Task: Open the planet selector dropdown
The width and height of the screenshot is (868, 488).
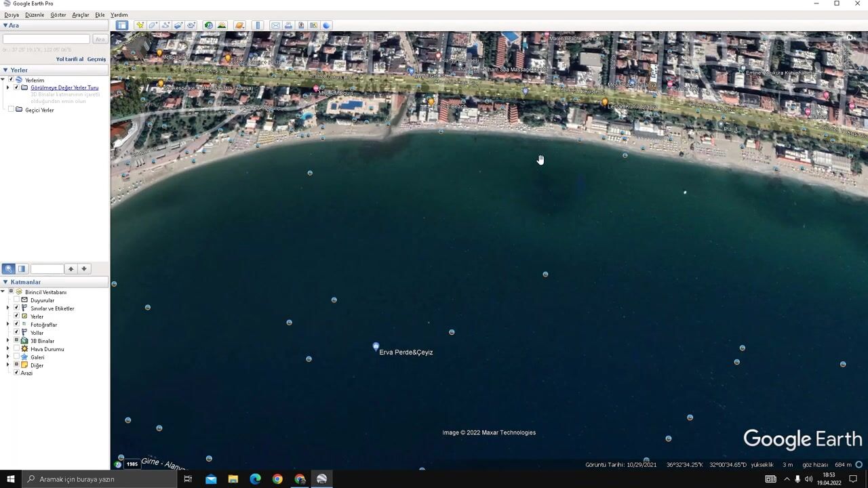Action: pyautogui.click(x=239, y=25)
